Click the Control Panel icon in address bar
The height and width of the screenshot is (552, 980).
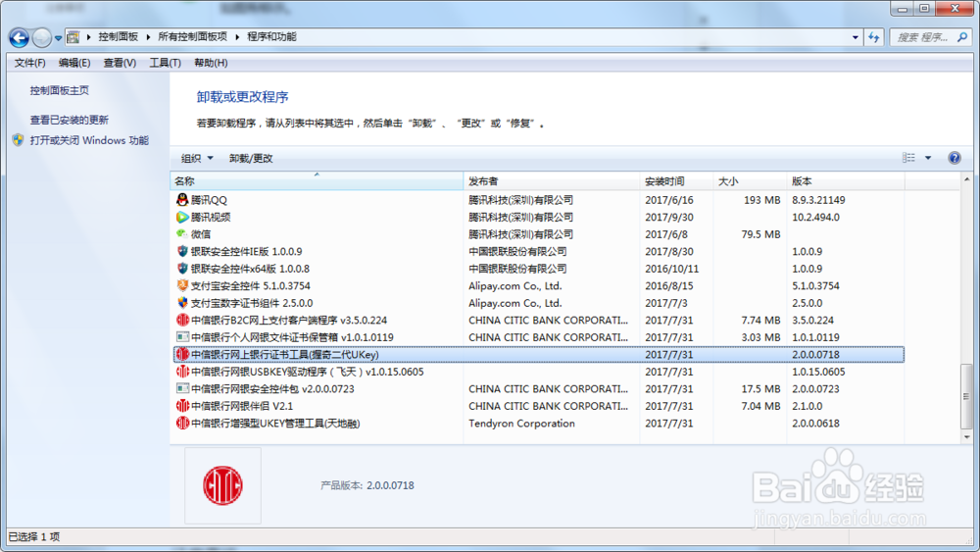click(x=73, y=37)
